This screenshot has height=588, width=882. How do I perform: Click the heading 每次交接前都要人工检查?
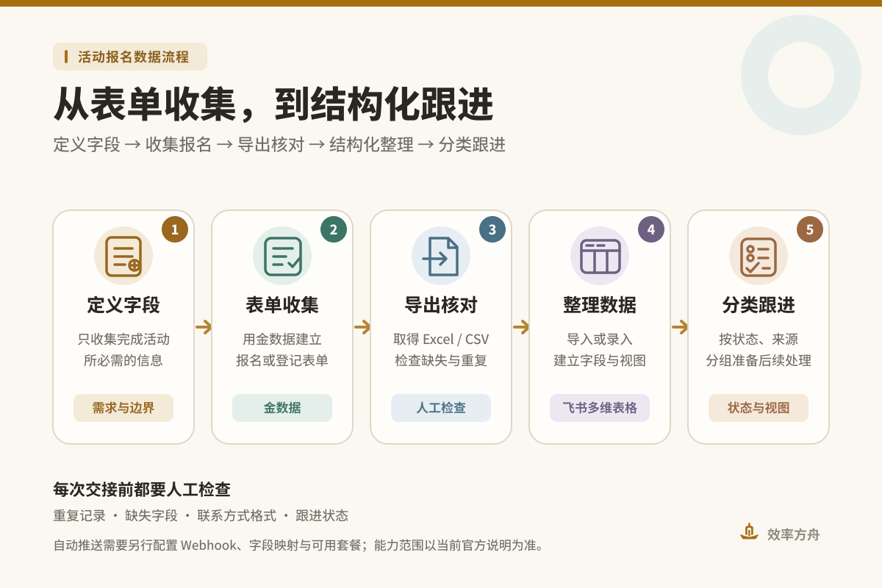142,490
